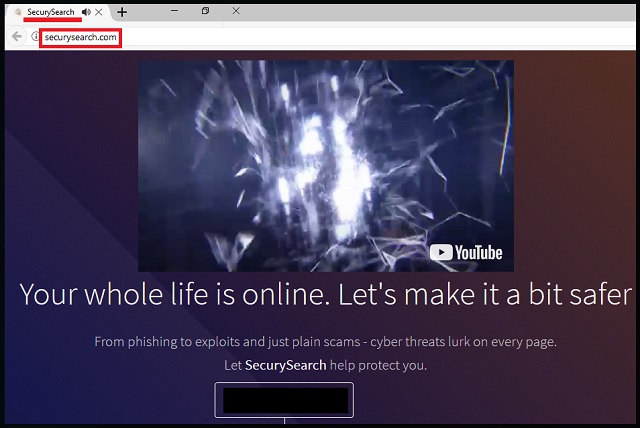This screenshot has width=640, height=428.
Task: Open a new tab with plus button
Action: tap(122, 12)
